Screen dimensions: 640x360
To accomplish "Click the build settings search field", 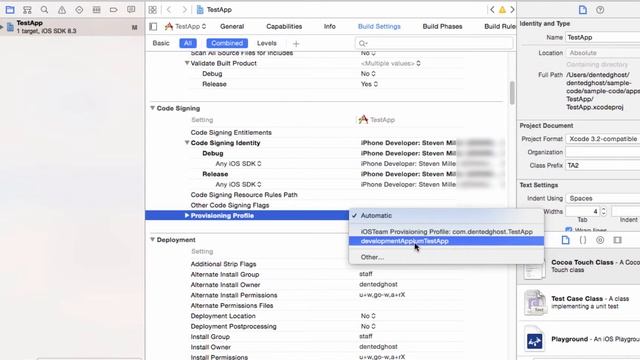I will click(434, 43).
